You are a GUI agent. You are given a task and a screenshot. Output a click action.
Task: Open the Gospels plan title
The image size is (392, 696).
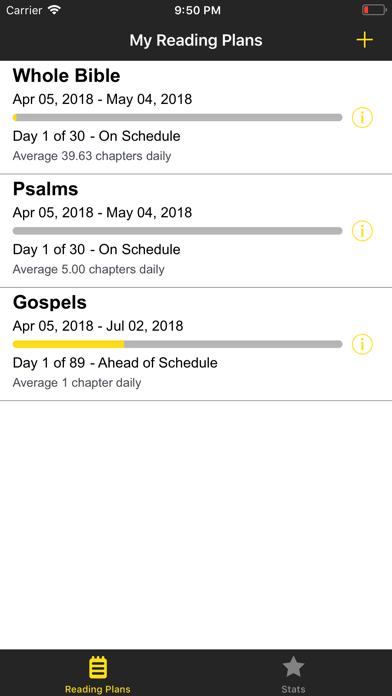50,303
